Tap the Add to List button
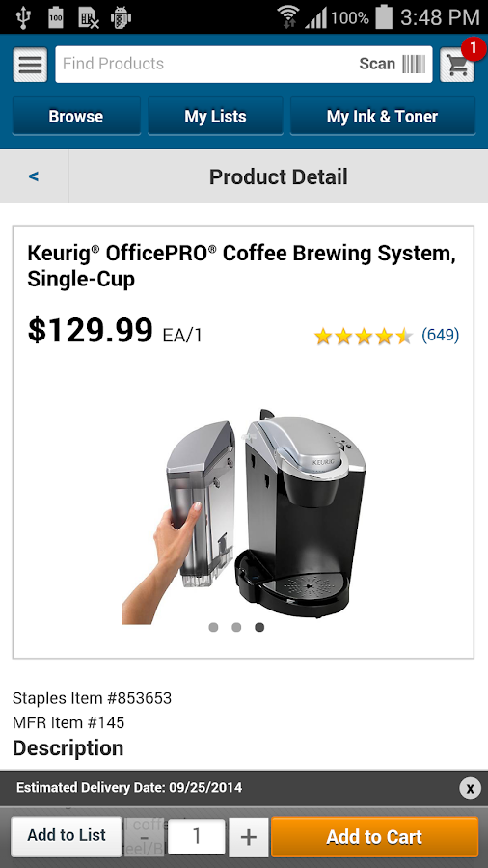The image size is (488, 868). tap(67, 835)
